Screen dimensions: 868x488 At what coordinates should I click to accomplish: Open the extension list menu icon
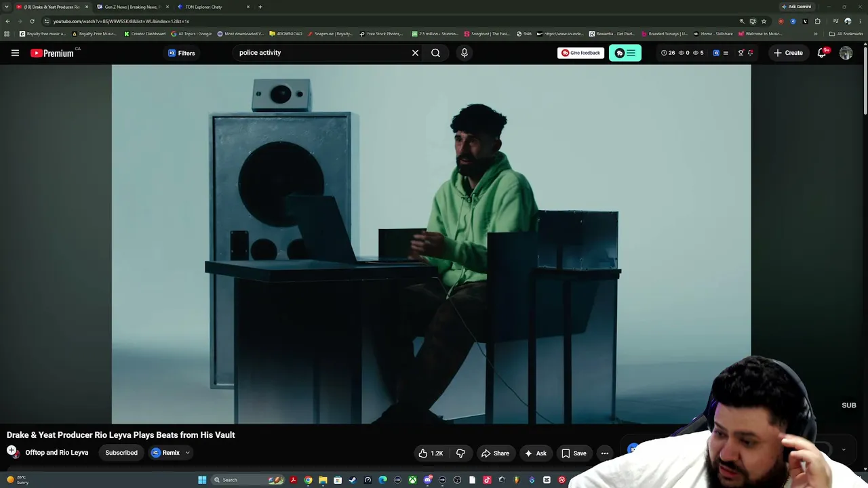click(x=726, y=53)
